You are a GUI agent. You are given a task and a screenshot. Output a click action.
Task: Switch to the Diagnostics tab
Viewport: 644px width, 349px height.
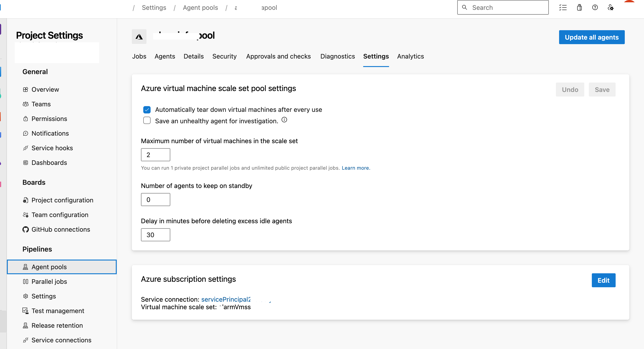338,56
